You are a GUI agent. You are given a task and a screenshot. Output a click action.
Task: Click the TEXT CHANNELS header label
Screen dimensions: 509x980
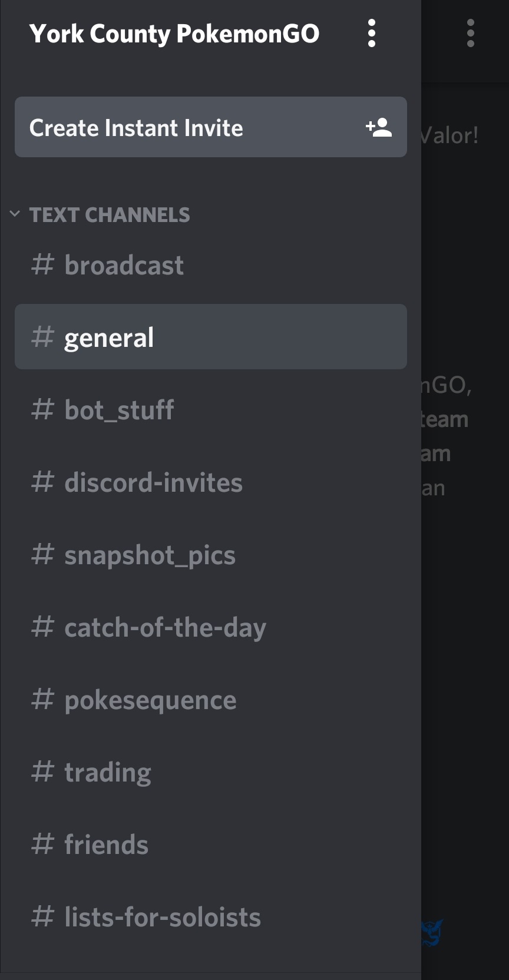pos(110,215)
